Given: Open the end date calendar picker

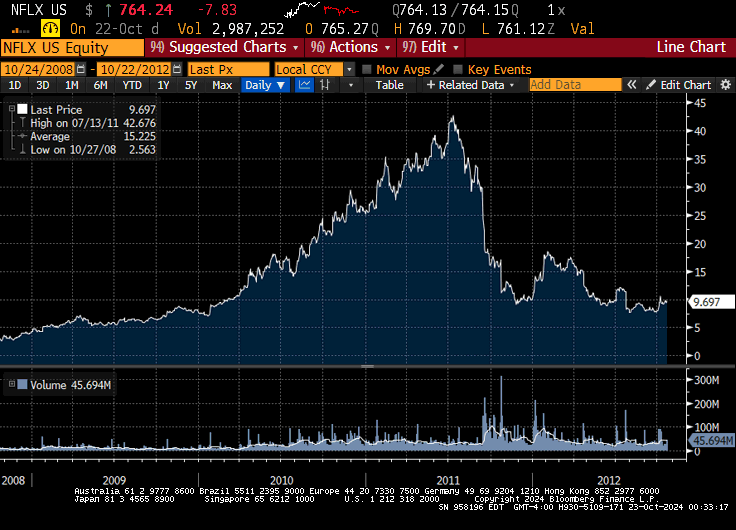Looking at the screenshot, I should 177,69.
